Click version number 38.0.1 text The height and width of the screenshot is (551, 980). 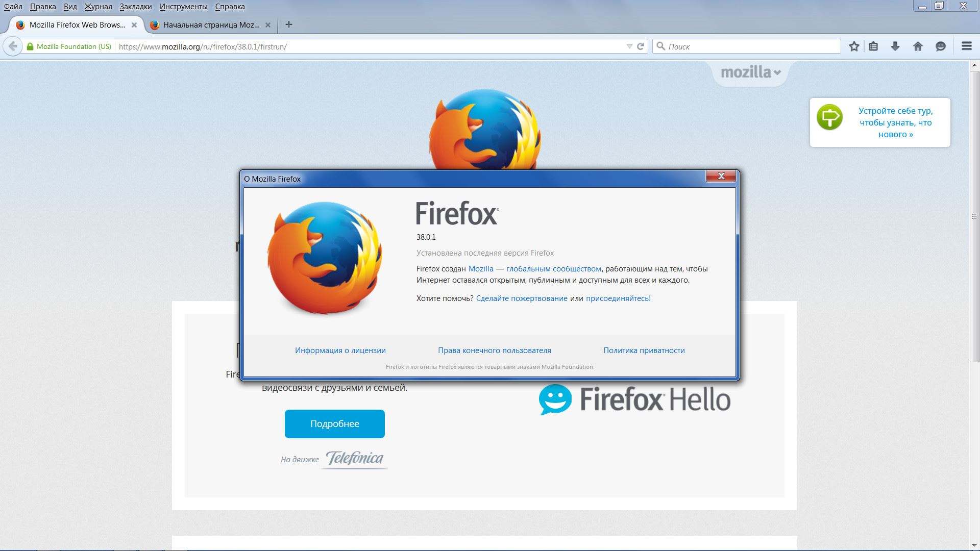coord(426,237)
